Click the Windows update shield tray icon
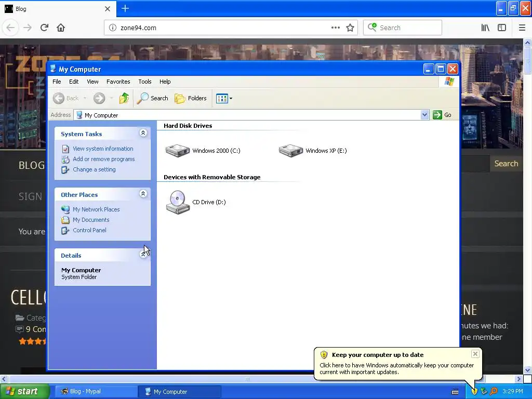The image size is (532, 399). point(474,392)
